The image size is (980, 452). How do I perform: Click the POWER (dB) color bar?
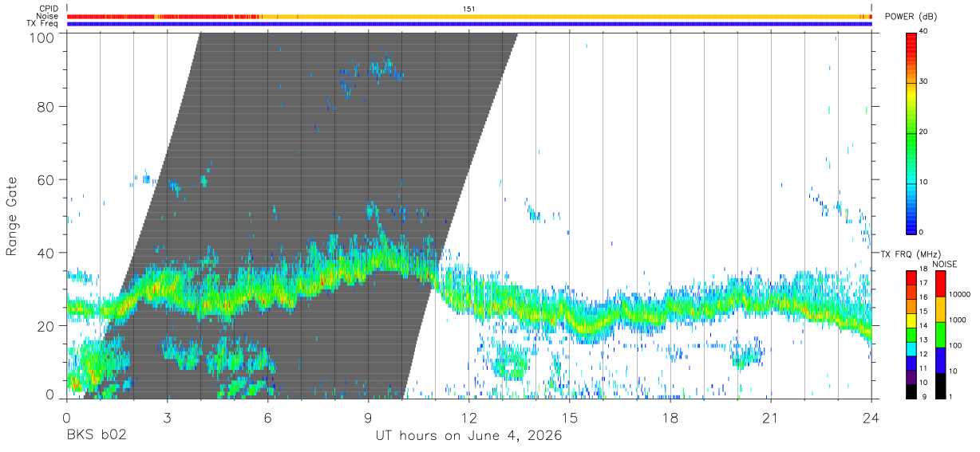coord(911,132)
